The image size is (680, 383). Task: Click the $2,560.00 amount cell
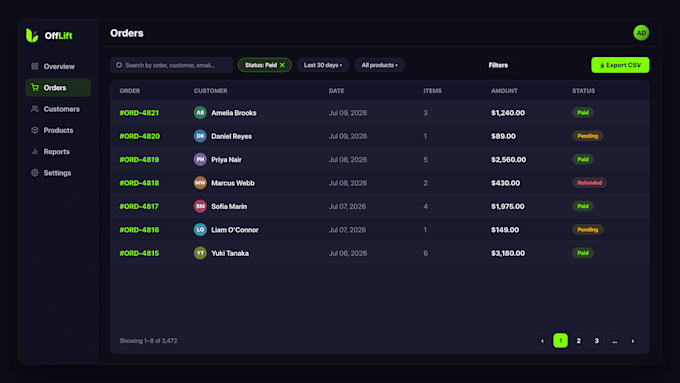tap(508, 160)
